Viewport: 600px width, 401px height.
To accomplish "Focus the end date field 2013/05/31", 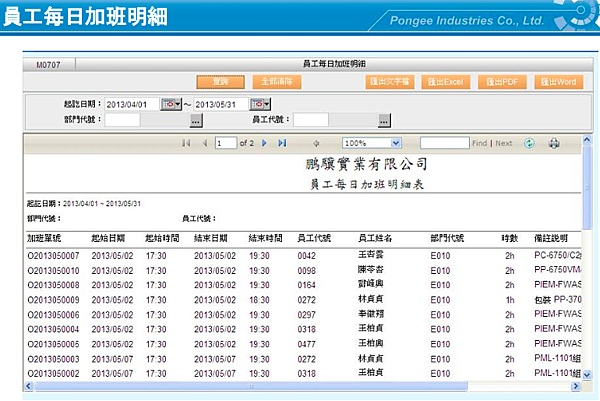I will click(x=221, y=104).
